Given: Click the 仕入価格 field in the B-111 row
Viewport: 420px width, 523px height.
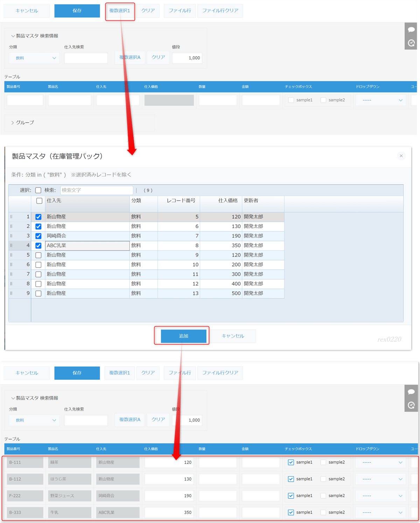Looking at the screenshot, I should 169,462.
